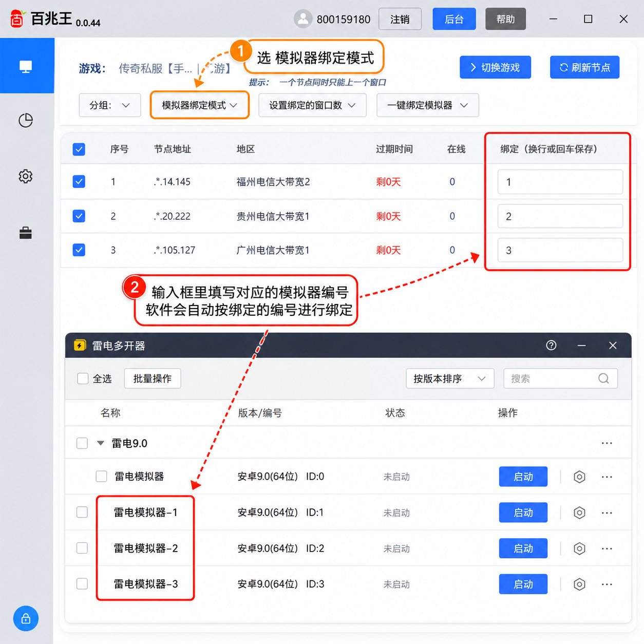Close the 雷电多开器 window
The height and width of the screenshot is (644, 644).
point(613,345)
